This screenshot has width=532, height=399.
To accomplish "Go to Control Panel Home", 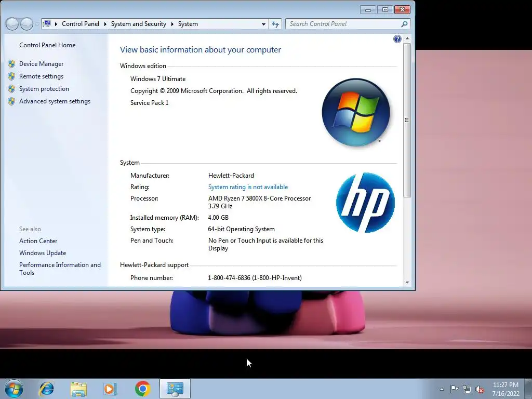I will coord(47,45).
